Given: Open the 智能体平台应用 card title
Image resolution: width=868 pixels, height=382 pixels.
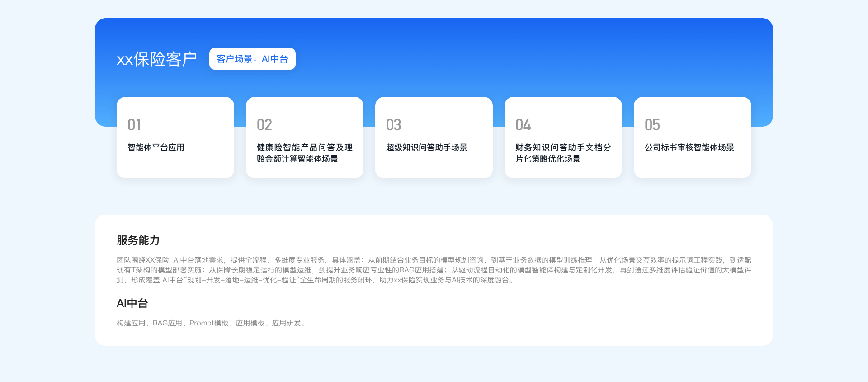Looking at the screenshot, I should pyautogui.click(x=156, y=148).
